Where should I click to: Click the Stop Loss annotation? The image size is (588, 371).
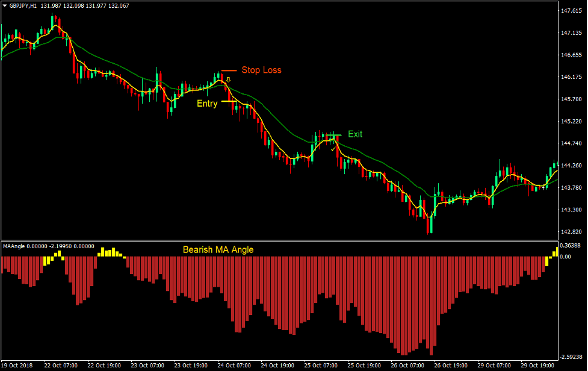click(x=262, y=70)
